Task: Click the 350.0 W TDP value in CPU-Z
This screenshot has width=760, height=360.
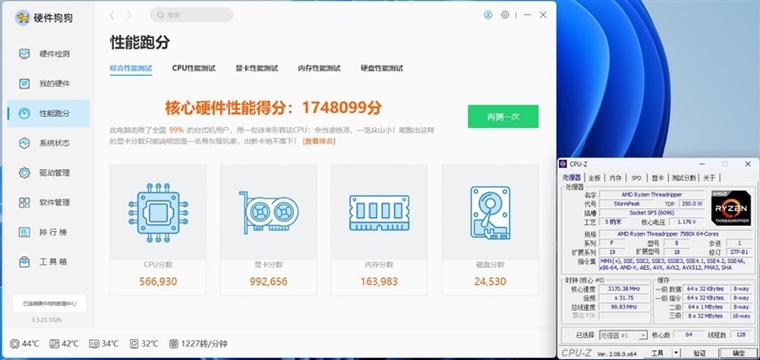Action: point(692,203)
